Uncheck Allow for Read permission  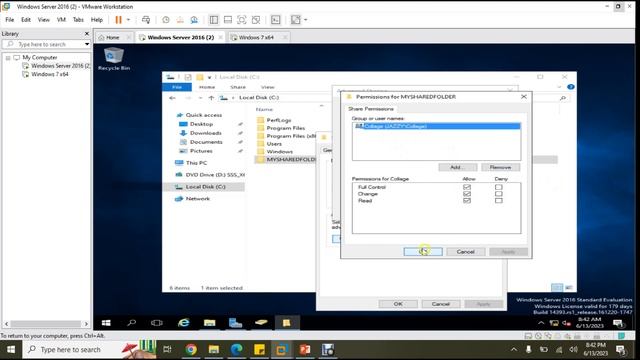[467, 201]
